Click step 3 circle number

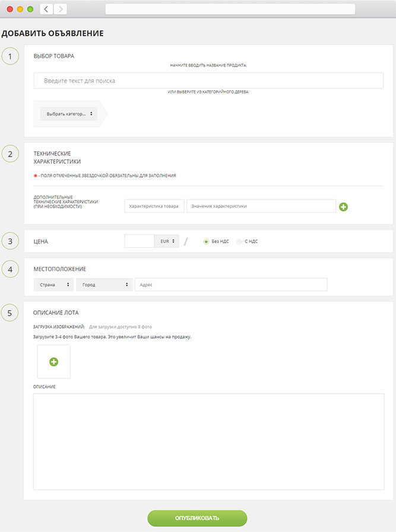tap(10, 241)
